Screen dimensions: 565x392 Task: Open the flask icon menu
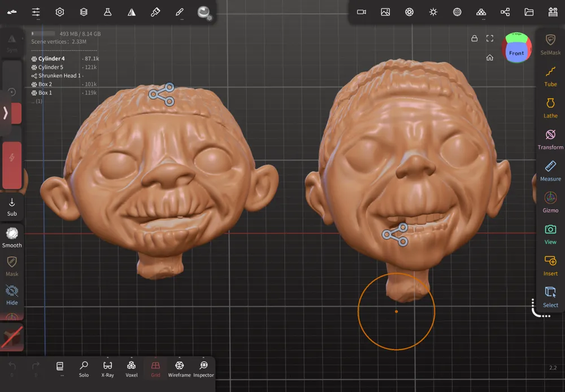[107, 12]
